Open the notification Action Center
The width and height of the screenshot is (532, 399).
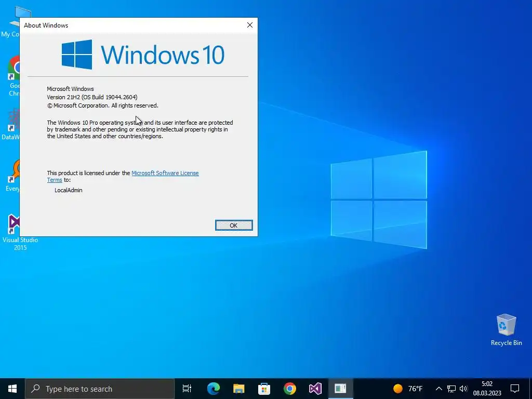(x=515, y=389)
